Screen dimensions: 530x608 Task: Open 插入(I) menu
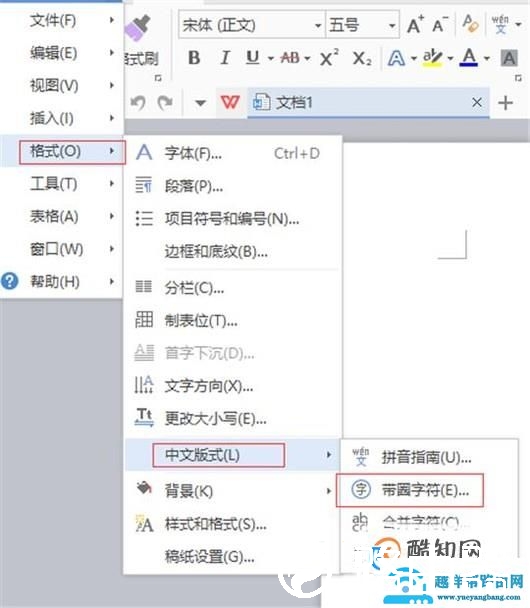tap(62, 118)
